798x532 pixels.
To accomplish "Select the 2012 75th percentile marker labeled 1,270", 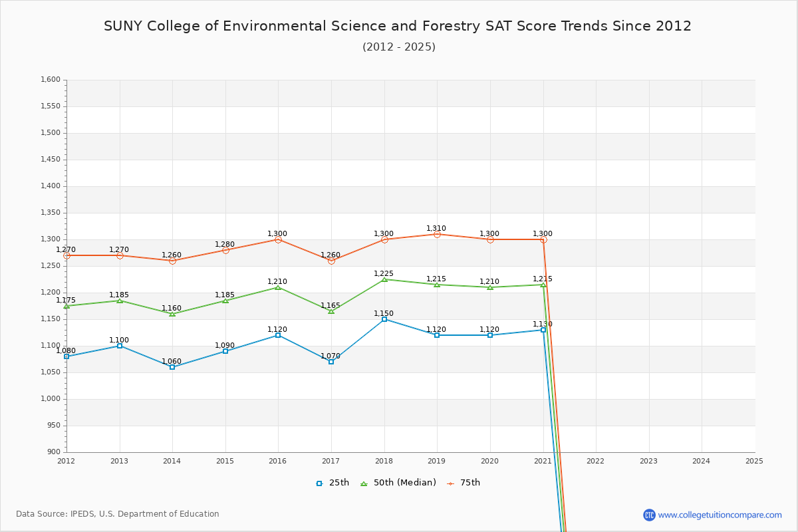I will click(66, 255).
